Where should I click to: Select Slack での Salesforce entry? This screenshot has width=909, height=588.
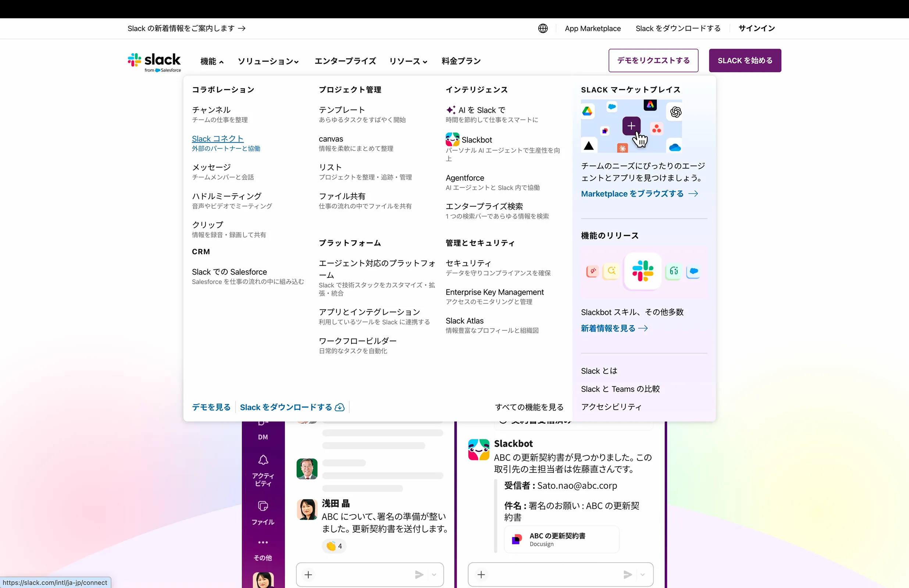coord(248,276)
